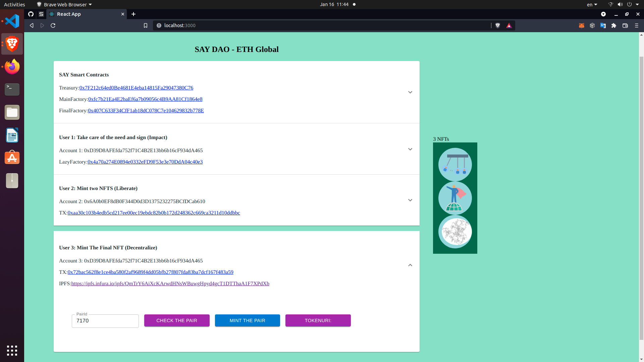Click the Firefox browser icon in dock
644x362 pixels.
[x=12, y=66]
